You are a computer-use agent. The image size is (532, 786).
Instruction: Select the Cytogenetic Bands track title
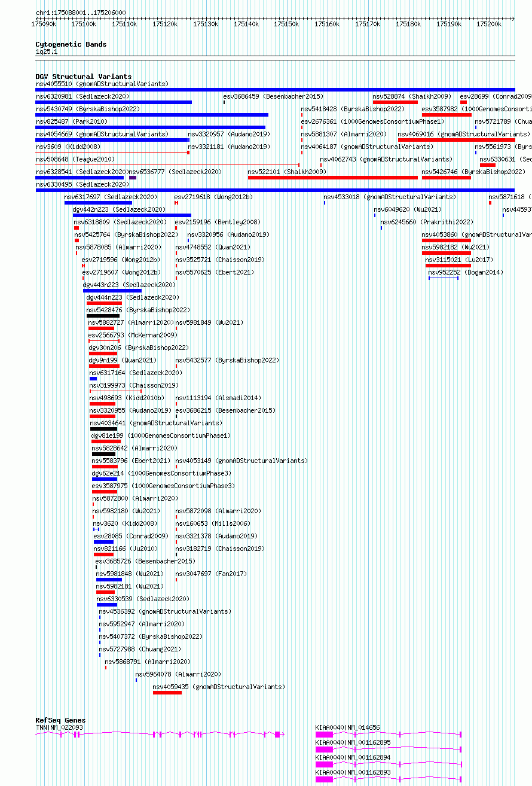click(71, 44)
